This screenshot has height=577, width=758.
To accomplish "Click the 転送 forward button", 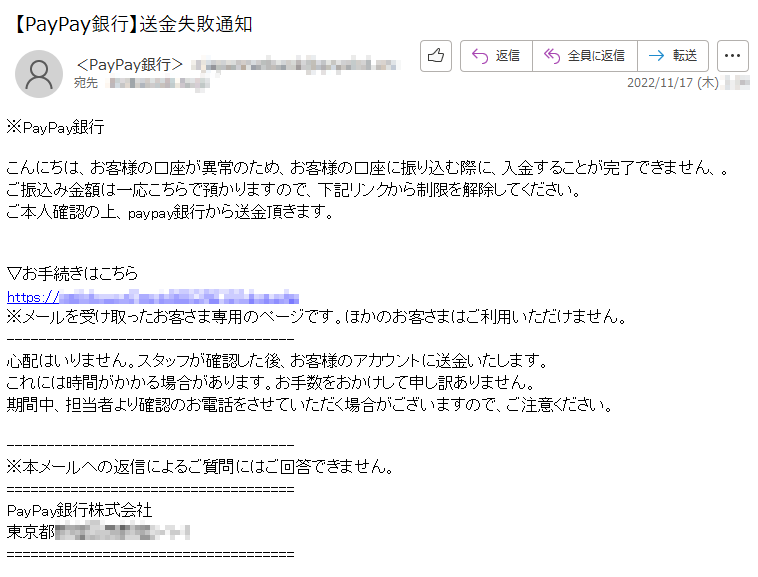I will pos(673,56).
